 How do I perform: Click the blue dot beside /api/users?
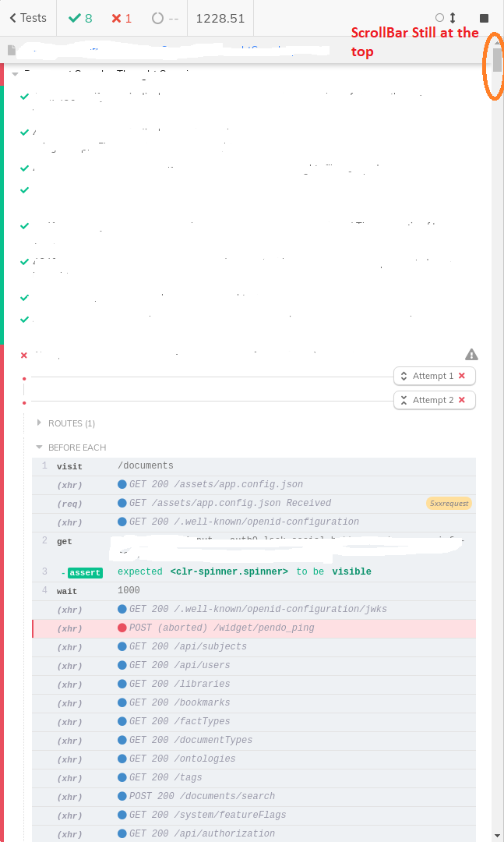[122, 665]
